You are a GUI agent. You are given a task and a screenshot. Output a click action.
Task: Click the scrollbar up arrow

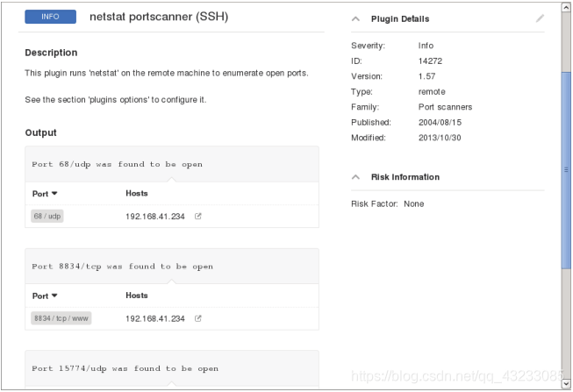click(567, 8)
